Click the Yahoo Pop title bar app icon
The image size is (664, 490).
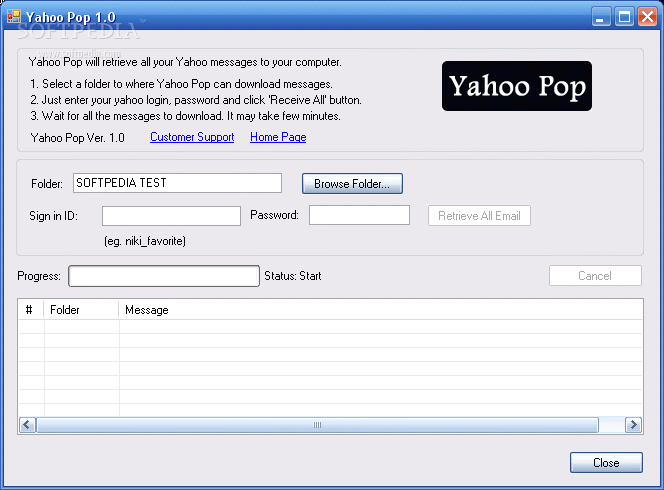(14, 16)
